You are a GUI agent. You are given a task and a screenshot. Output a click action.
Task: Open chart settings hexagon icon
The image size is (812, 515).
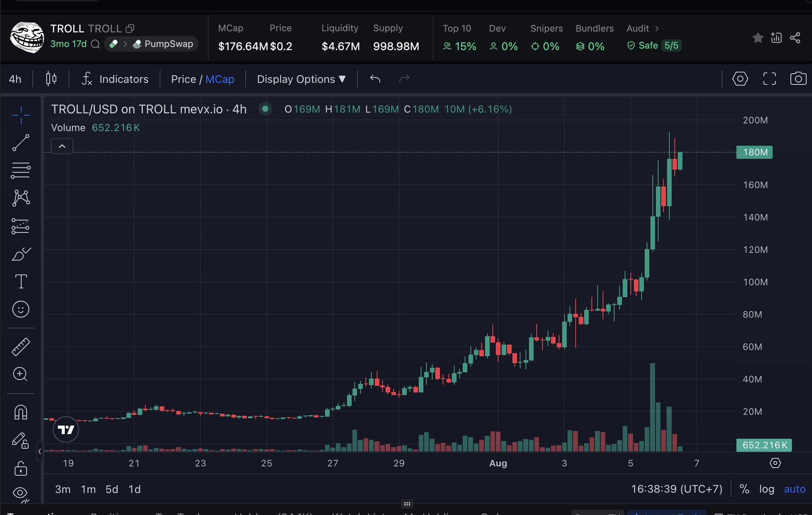click(740, 79)
